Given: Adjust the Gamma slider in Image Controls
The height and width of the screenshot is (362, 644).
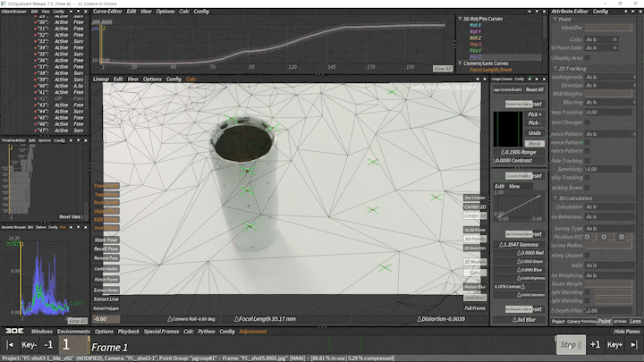Looking at the screenshot, I should tap(519, 244).
